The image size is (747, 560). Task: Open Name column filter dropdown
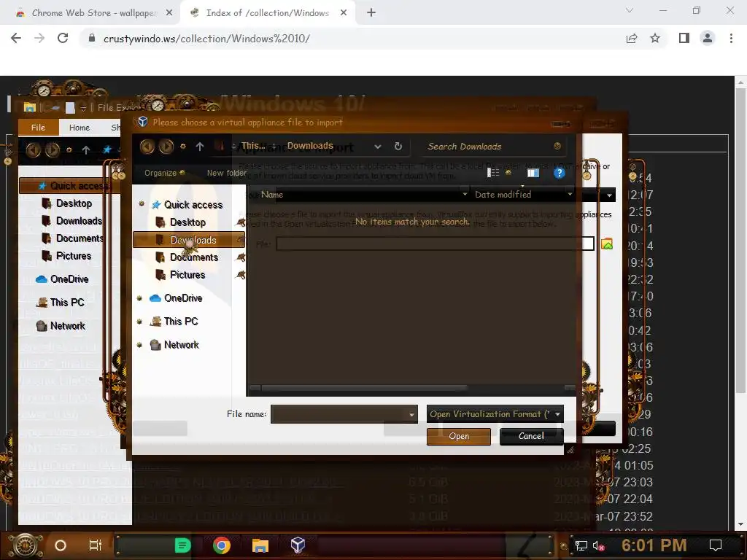tap(465, 194)
